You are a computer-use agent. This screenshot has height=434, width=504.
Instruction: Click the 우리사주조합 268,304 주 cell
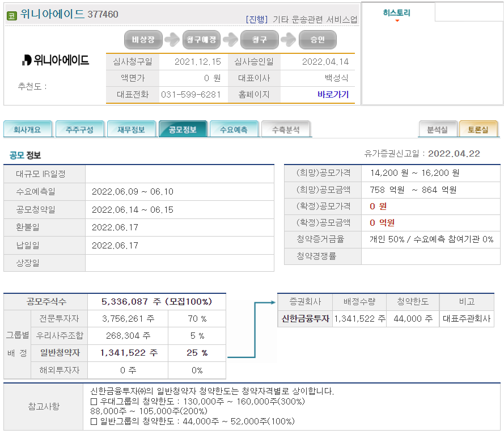point(128,335)
